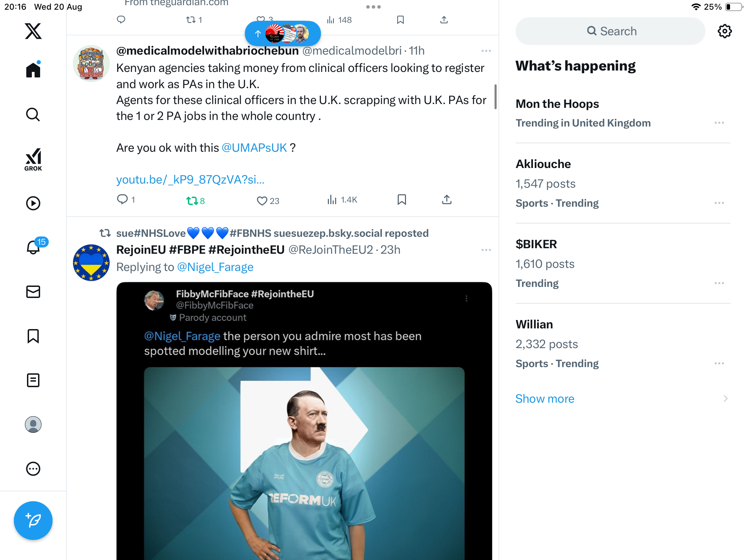Open more options for Akliouche trend

point(719,203)
